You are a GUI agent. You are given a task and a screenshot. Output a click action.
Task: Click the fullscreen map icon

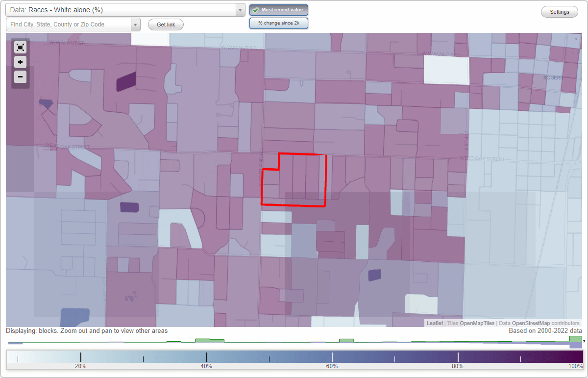tap(20, 47)
